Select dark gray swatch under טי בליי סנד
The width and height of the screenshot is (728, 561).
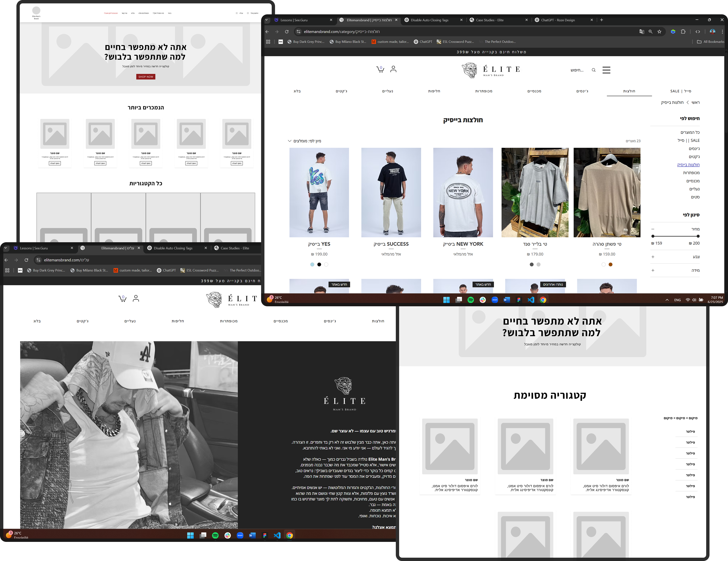pos(531,265)
